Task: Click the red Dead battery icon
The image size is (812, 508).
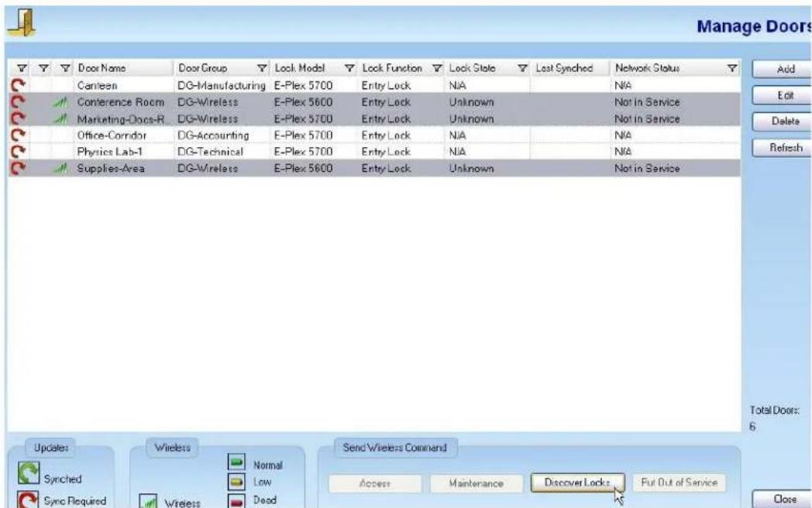Action: click(x=236, y=501)
